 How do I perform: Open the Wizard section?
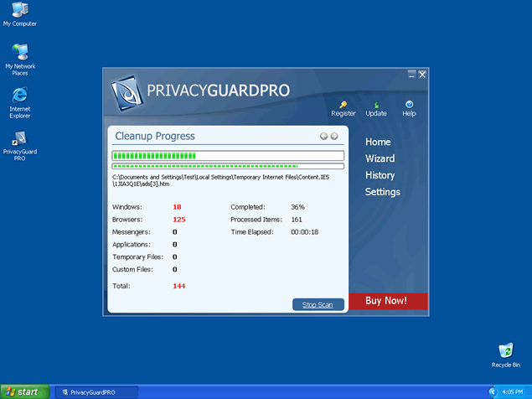click(380, 158)
